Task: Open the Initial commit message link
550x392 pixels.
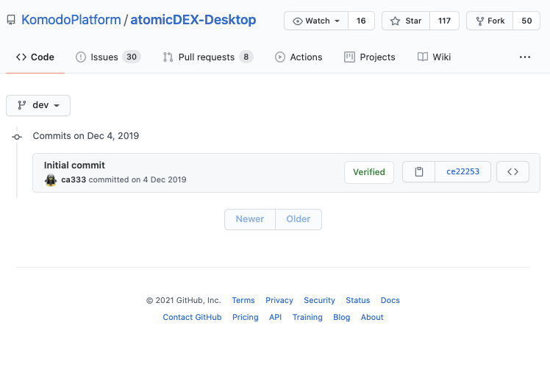Action: coord(74,165)
